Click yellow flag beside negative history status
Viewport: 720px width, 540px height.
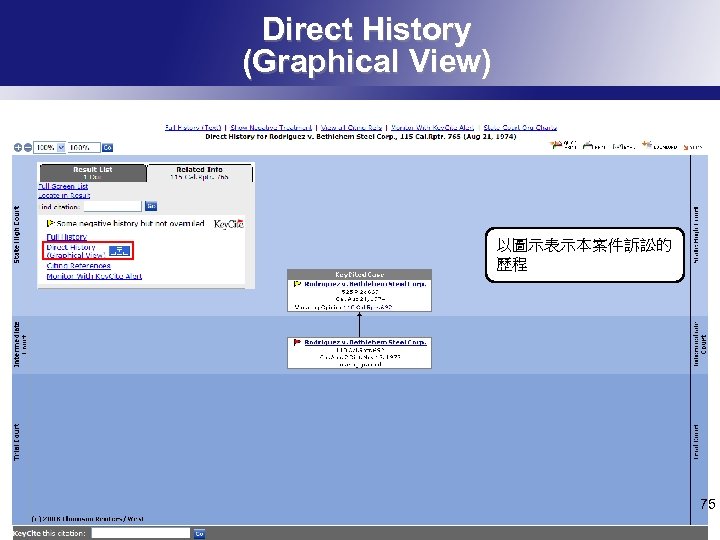pos(51,224)
